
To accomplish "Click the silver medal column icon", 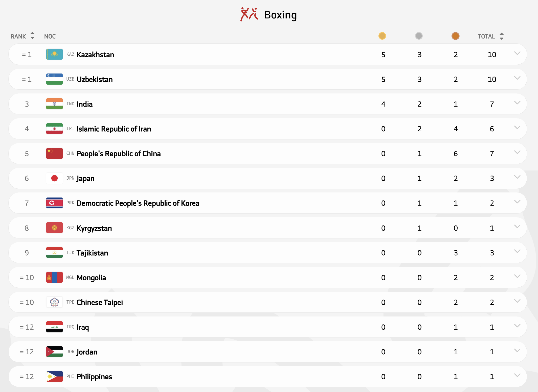I will [419, 36].
